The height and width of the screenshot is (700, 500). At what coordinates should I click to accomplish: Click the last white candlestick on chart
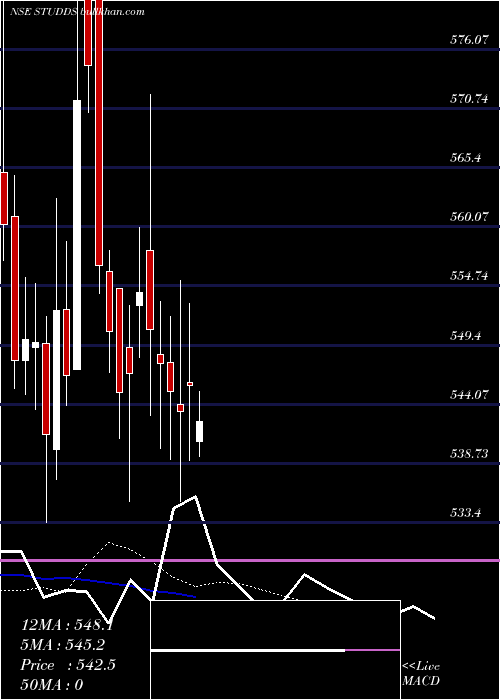(200, 431)
